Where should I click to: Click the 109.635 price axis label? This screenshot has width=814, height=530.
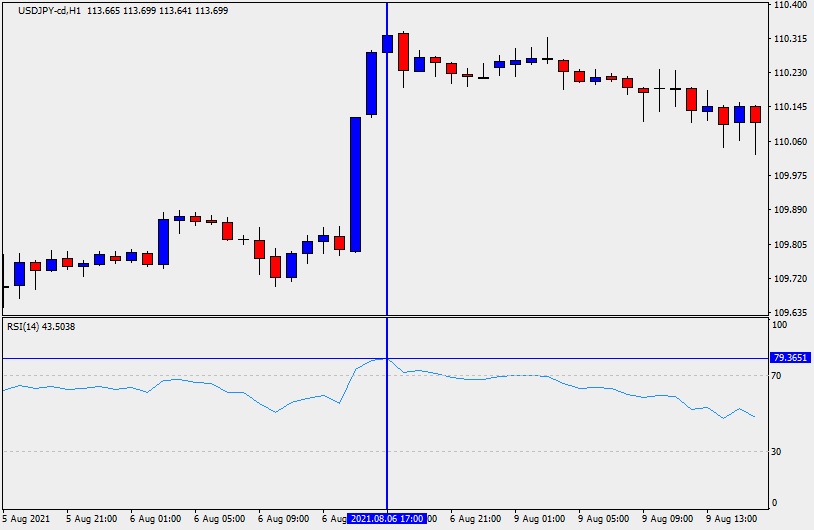click(x=790, y=312)
